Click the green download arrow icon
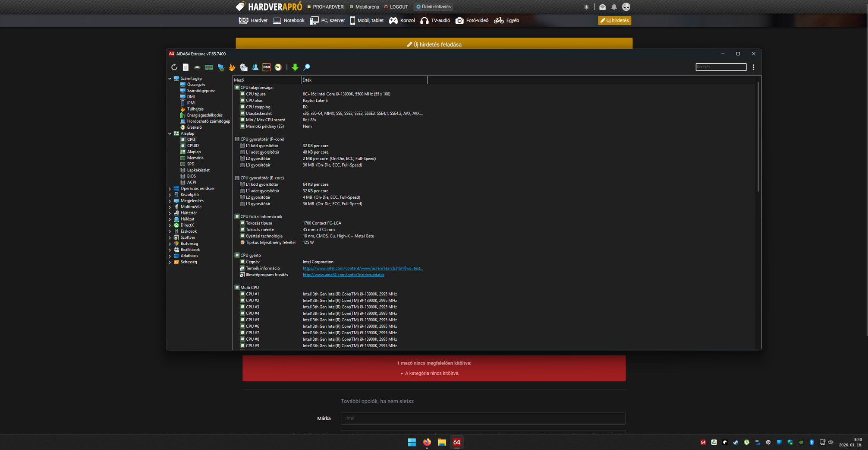The height and width of the screenshot is (450, 868). coord(295,67)
